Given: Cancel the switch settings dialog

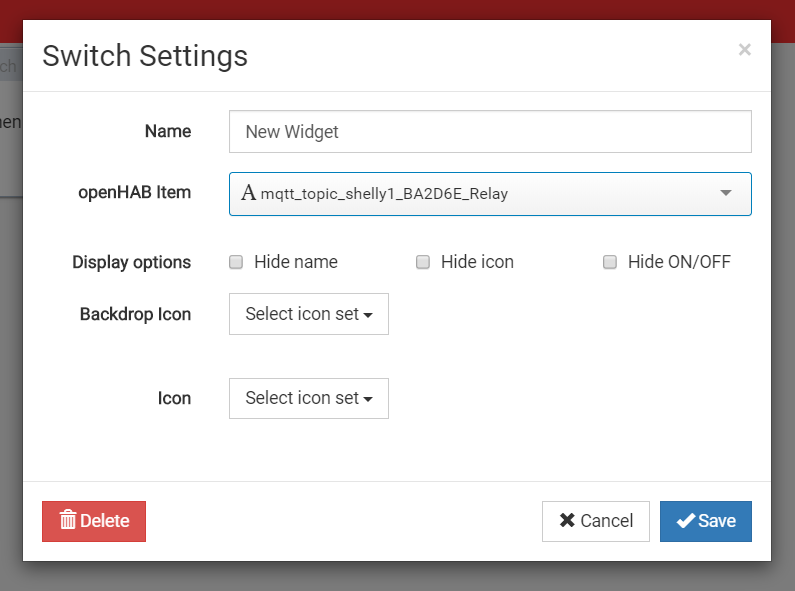Looking at the screenshot, I should (x=595, y=521).
